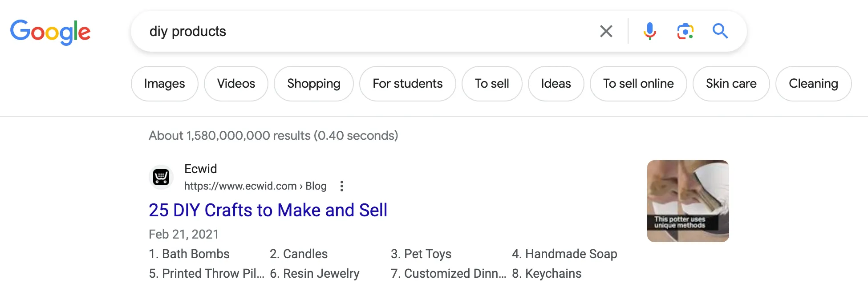
Task: Open Google Lens image search
Action: [685, 31]
